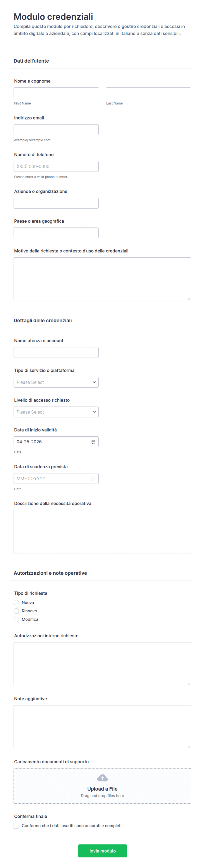Click into the Note aggiuntive text area
The width and height of the screenshot is (203, 868).
(102, 727)
